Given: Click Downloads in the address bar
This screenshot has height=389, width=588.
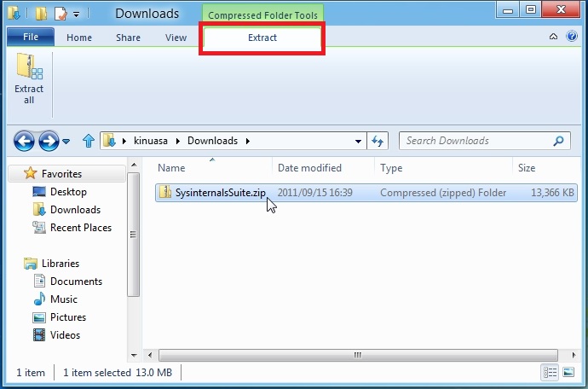Looking at the screenshot, I should 213,141.
